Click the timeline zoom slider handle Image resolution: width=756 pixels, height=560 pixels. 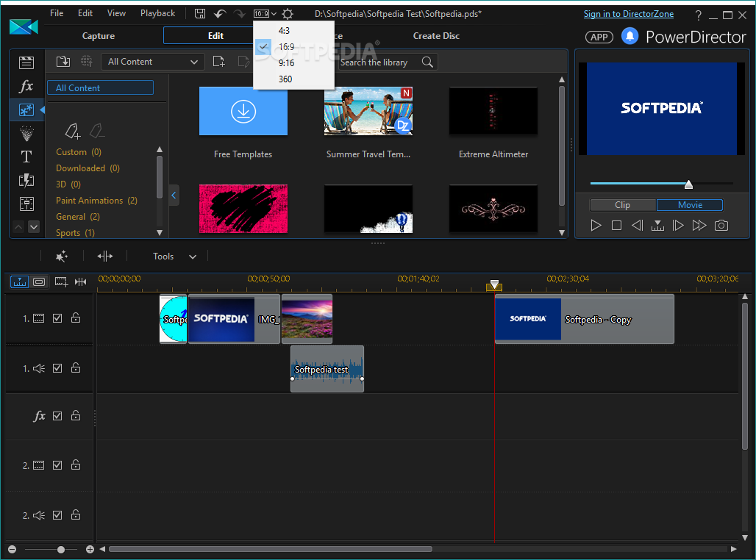[x=61, y=550]
